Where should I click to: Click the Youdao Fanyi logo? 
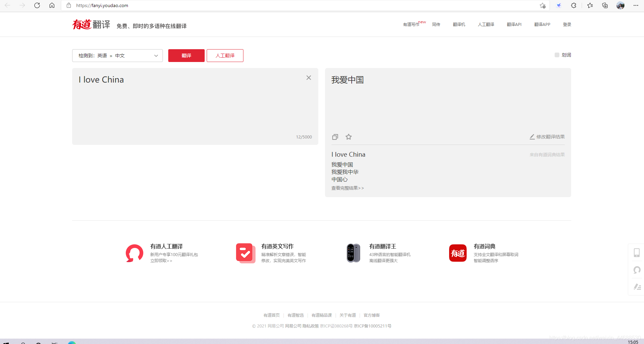click(x=91, y=25)
